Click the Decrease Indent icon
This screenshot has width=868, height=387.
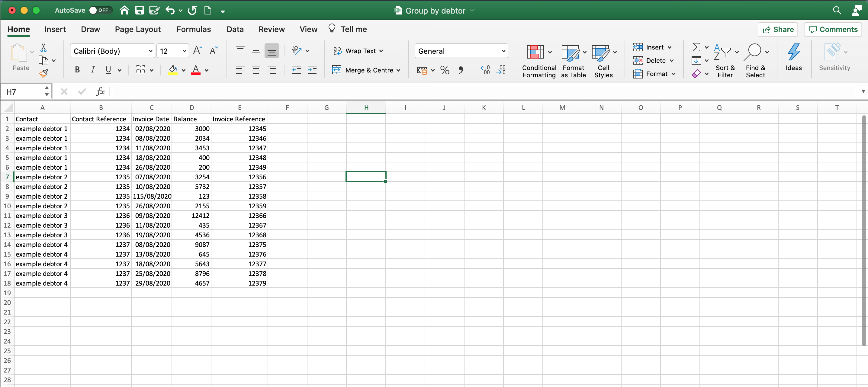pyautogui.click(x=296, y=70)
